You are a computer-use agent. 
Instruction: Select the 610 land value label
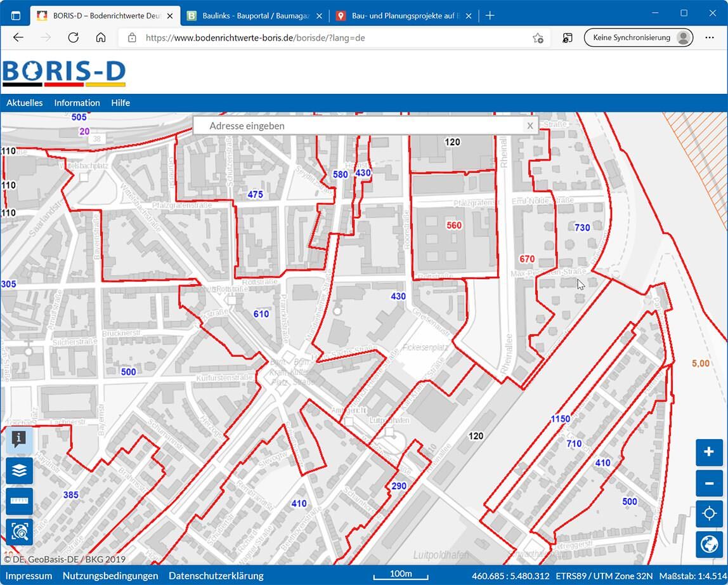pos(261,314)
